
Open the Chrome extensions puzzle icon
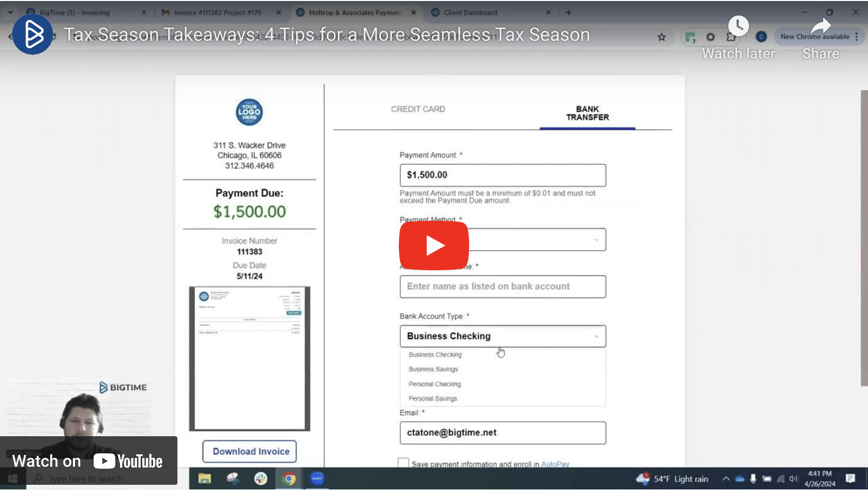pos(731,37)
